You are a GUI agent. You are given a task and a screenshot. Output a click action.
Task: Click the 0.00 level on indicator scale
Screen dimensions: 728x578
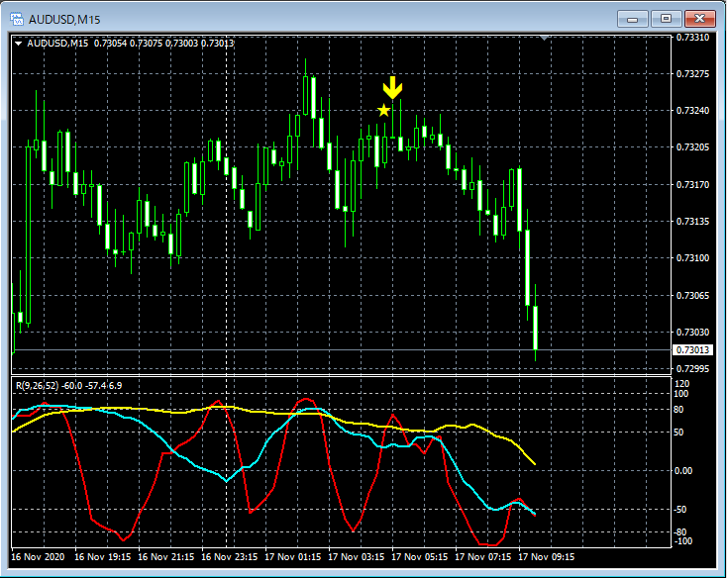683,470
